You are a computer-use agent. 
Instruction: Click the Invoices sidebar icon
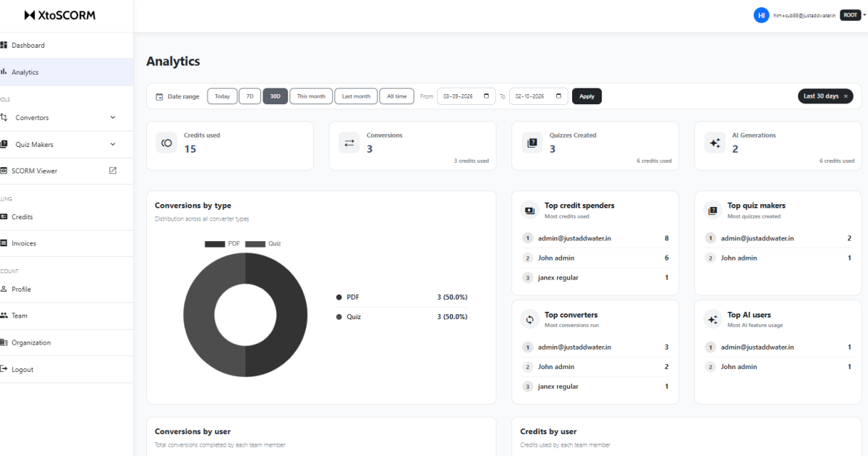pos(4,243)
